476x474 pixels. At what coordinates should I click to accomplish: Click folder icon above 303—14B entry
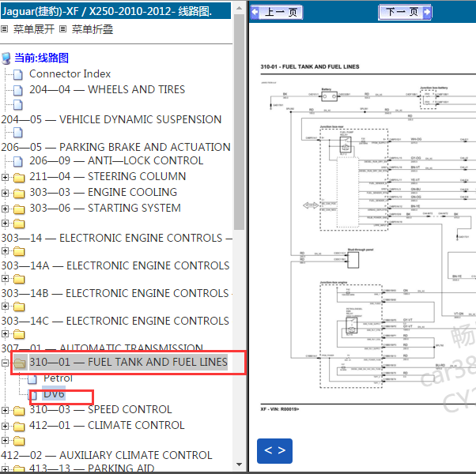pyautogui.click(x=19, y=279)
